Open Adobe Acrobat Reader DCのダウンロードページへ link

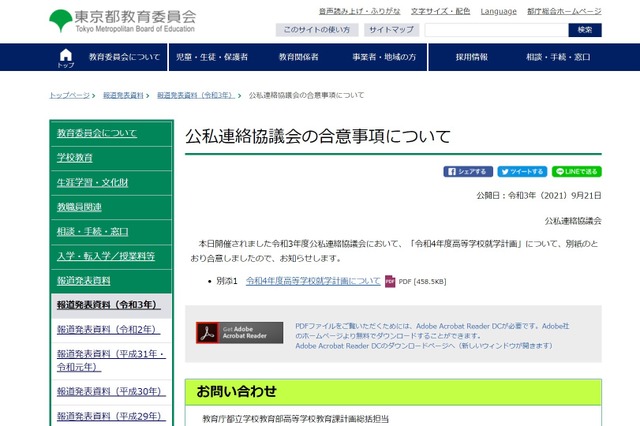coord(424,346)
